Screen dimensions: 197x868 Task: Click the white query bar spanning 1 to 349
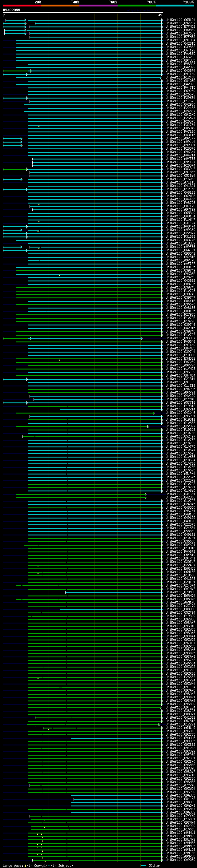83,13
